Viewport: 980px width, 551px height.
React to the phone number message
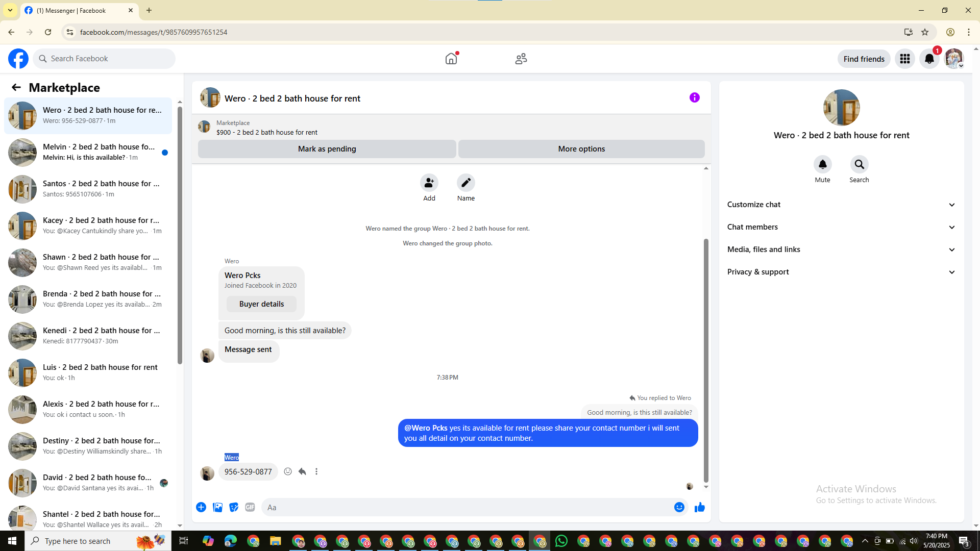288,471
